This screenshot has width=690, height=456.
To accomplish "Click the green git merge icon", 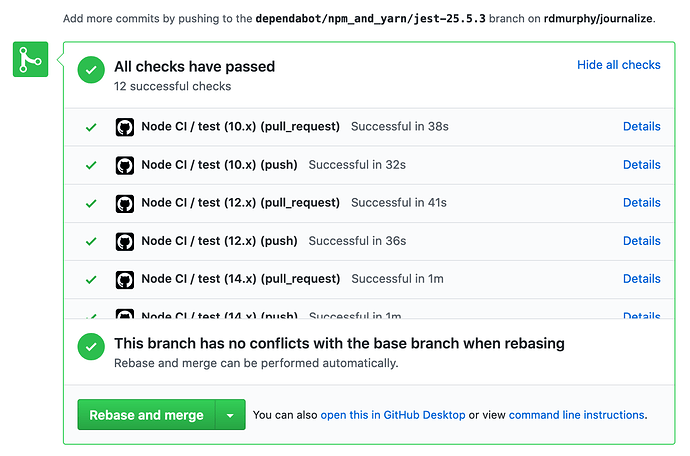I will pyautogui.click(x=29, y=60).
